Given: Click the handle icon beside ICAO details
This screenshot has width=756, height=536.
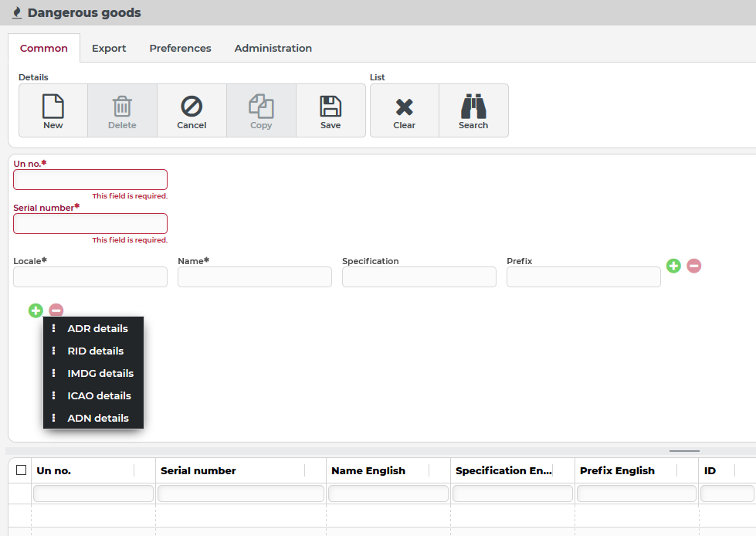Looking at the screenshot, I should 53,395.
